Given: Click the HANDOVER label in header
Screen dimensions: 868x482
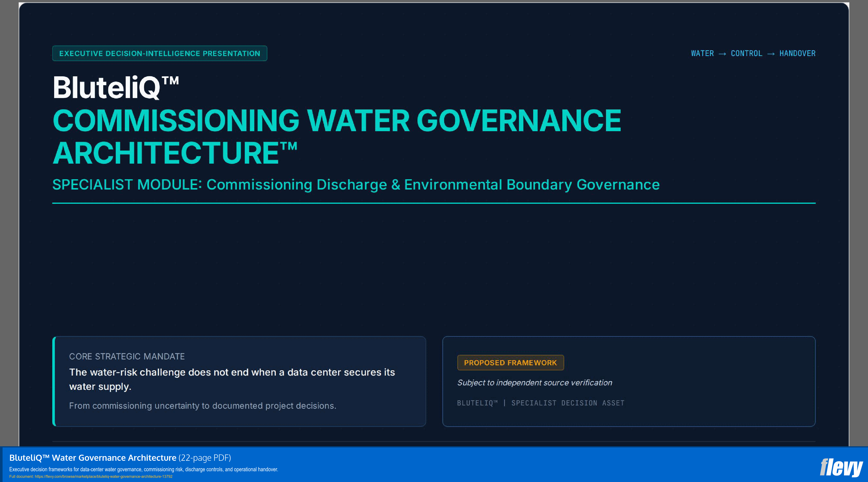Looking at the screenshot, I should pyautogui.click(x=797, y=53).
